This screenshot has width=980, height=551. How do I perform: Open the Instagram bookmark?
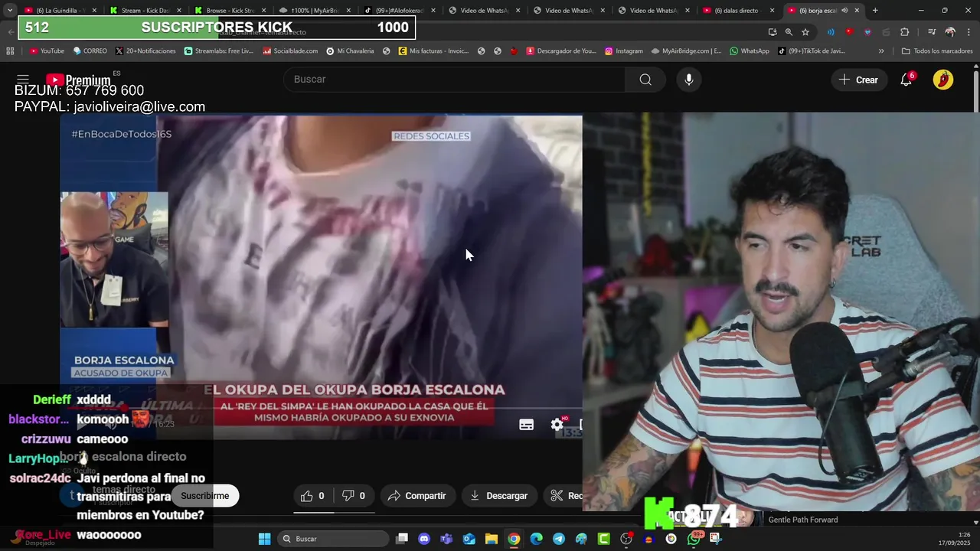(623, 51)
